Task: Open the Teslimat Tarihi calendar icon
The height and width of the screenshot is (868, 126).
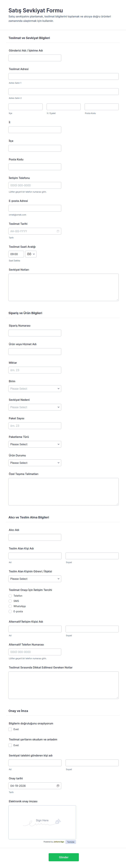Action: tap(58, 231)
